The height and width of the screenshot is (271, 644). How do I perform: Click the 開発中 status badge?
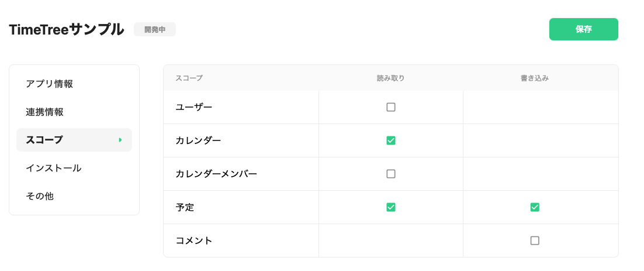pyautogui.click(x=155, y=29)
